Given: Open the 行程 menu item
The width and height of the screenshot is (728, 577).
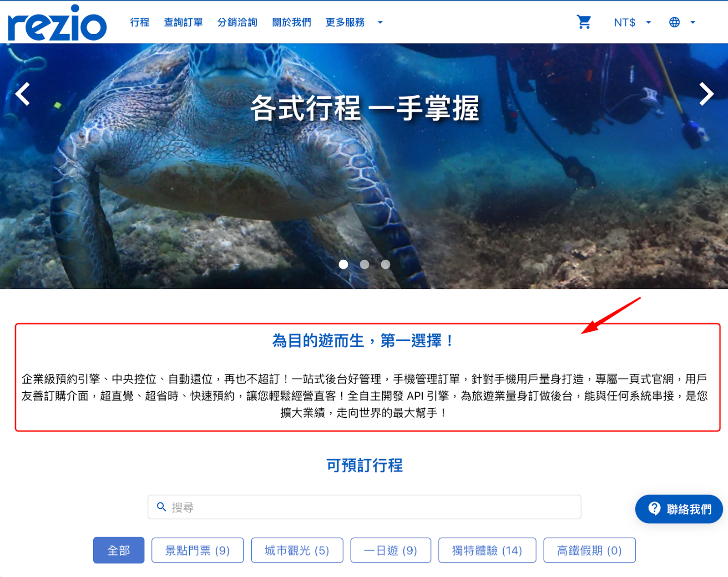Looking at the screenshot, I should (x=140, y=22).
